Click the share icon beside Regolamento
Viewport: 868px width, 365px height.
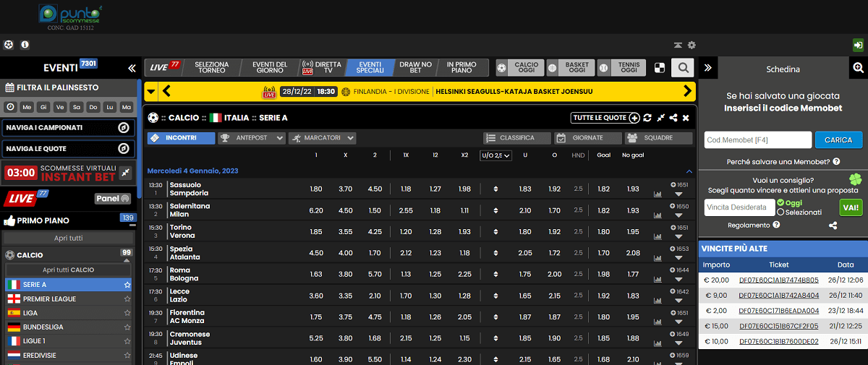[833, 226]
